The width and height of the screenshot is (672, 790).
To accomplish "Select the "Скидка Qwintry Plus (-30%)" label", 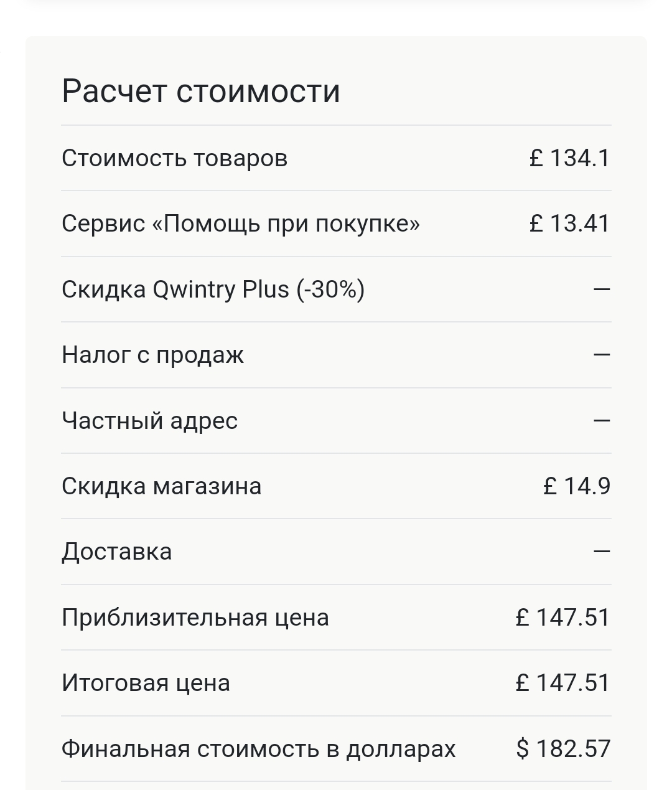I will pyautogui.click(x=213, y=289).
